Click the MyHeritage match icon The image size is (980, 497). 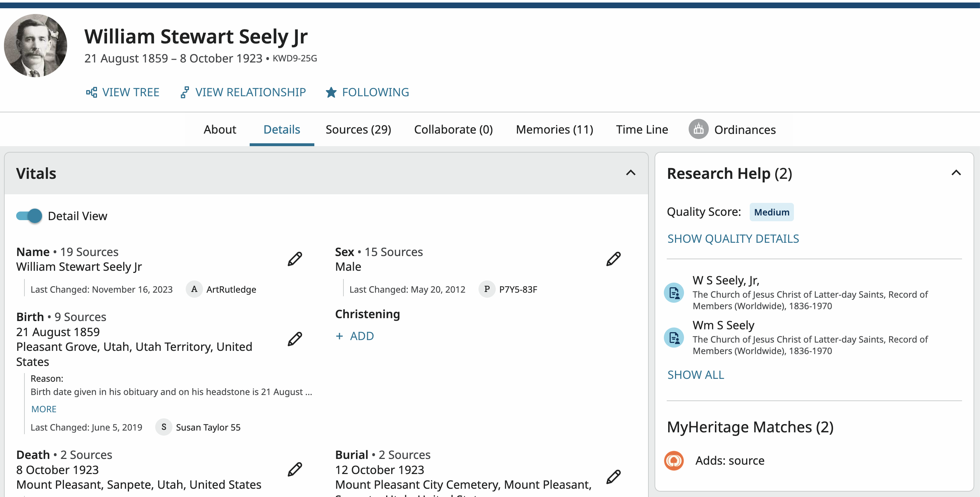pyautogui.click(x=674, y=460)
